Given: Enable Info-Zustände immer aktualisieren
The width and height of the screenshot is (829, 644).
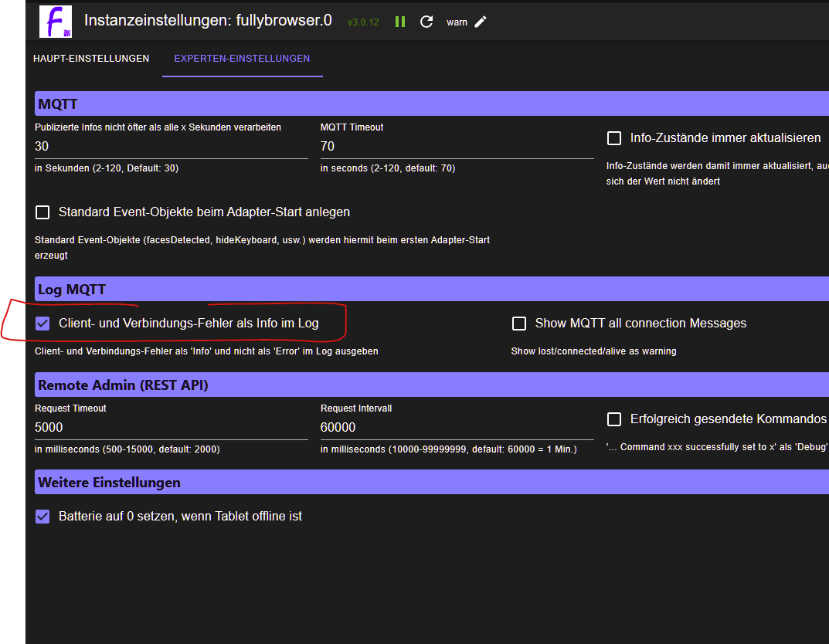Looking at the screenshot, I should click(x=614, y=138).
